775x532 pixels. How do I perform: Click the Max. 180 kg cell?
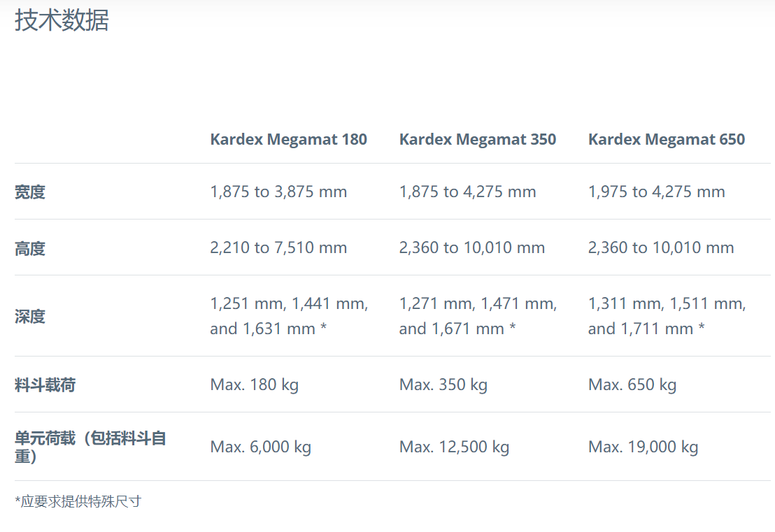(x=254, y=384)
